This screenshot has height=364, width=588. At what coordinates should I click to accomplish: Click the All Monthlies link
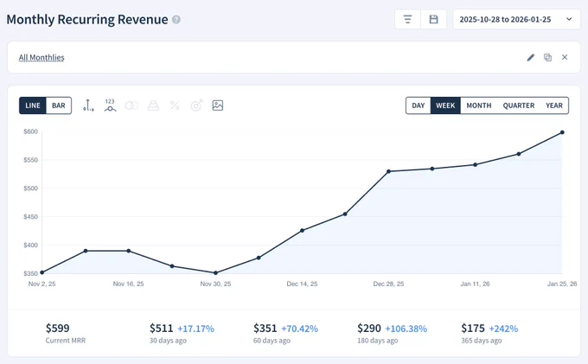click(42, 57)
